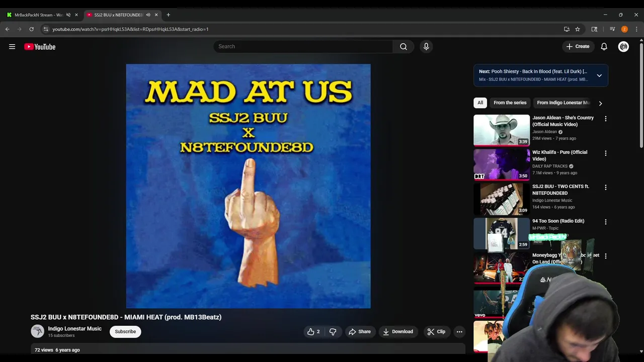Click the Jason Aldean channel name
Image resolution: width=644 pixels, height=362 pixels.
point(545,132)
